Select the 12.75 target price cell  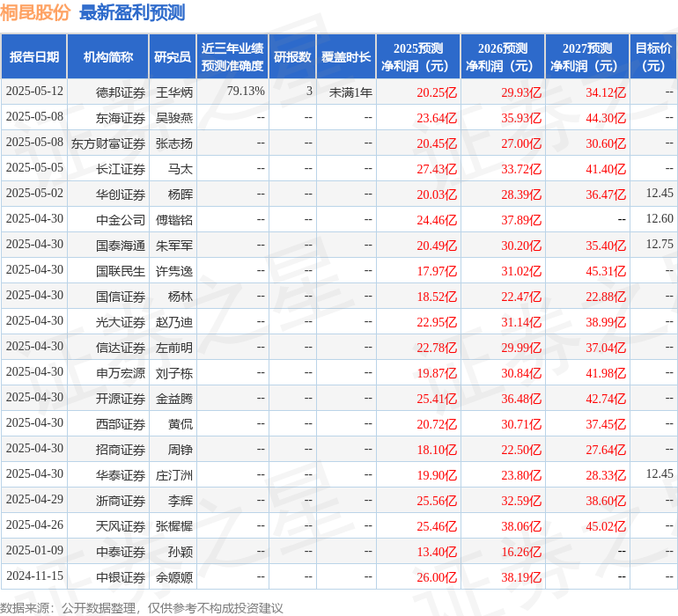tap(659, 245)
